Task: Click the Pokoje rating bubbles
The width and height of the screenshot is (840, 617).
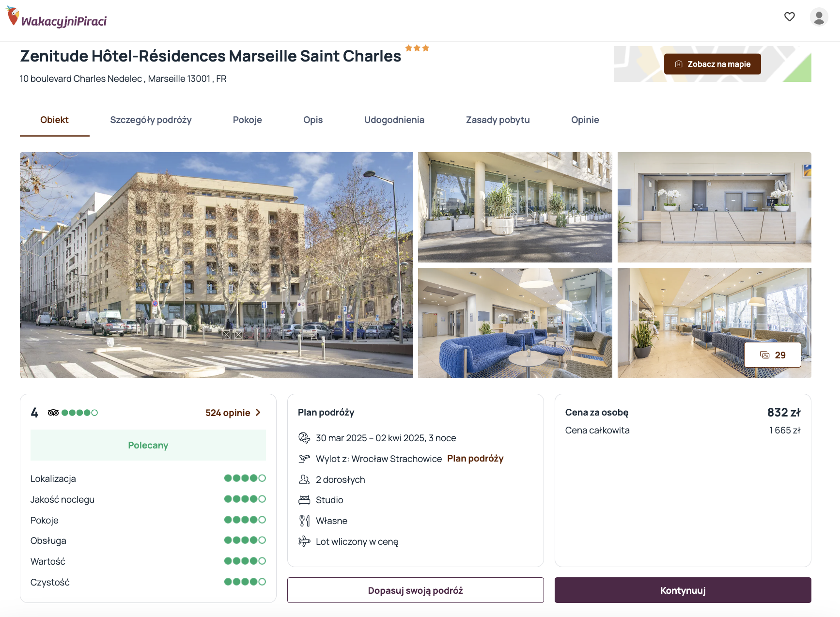Action: pos(245,520)
